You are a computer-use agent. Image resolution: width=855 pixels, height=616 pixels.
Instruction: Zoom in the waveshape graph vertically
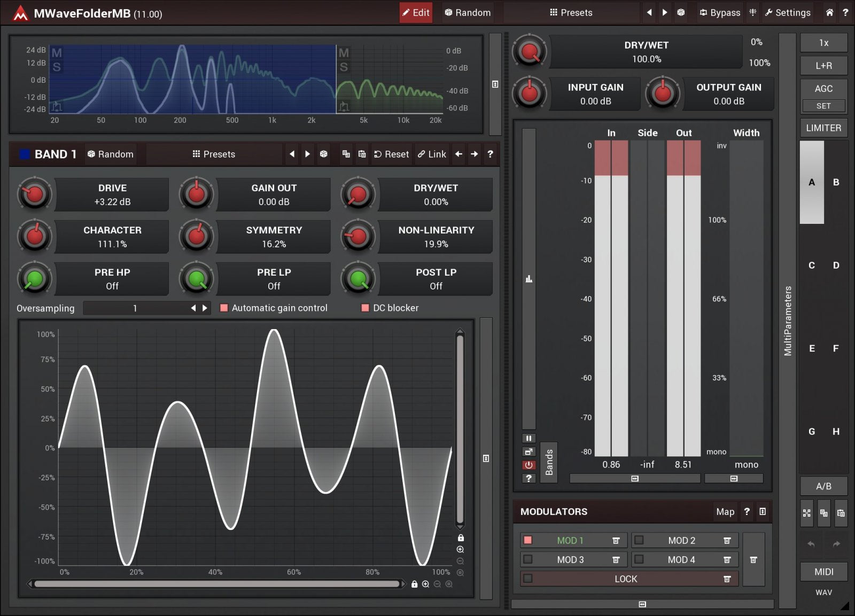(460, 549)
